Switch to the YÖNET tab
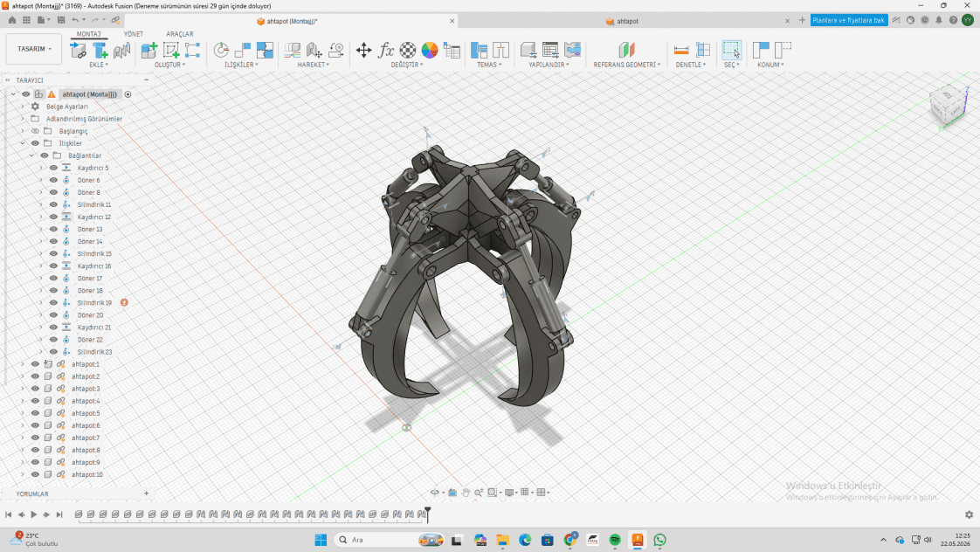The height and width of the screenshot is (552, 980). [x=133, y=34]
